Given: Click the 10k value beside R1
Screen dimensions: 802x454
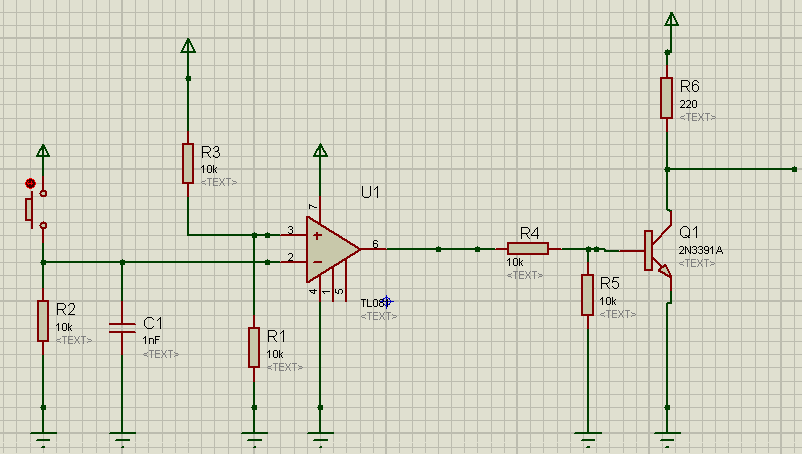Looking at the screenshot, I should pos(275,354).
